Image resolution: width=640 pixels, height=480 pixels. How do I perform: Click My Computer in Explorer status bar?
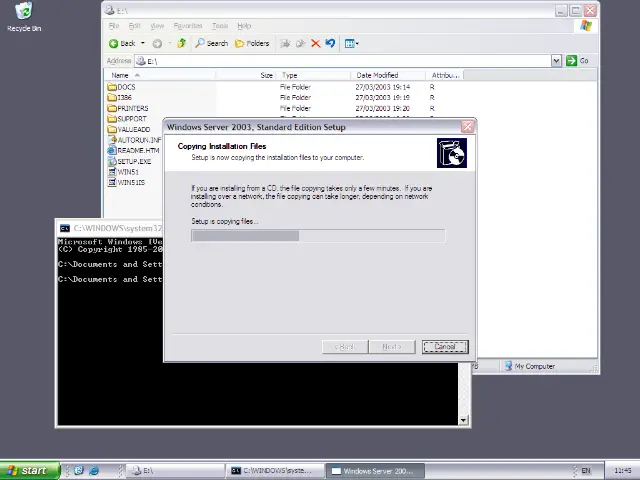click(x=529, y=367)
